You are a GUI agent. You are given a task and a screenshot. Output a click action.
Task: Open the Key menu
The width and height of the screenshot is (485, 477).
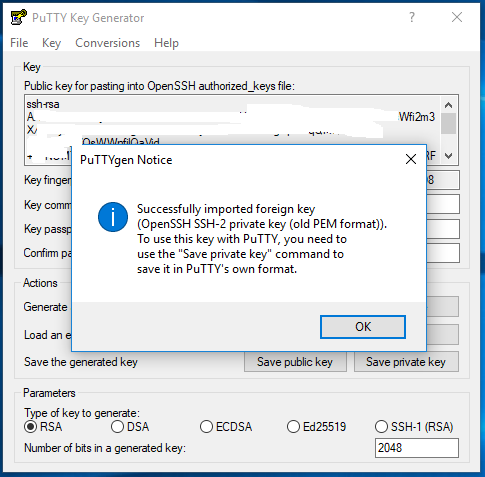pos(51,43)
